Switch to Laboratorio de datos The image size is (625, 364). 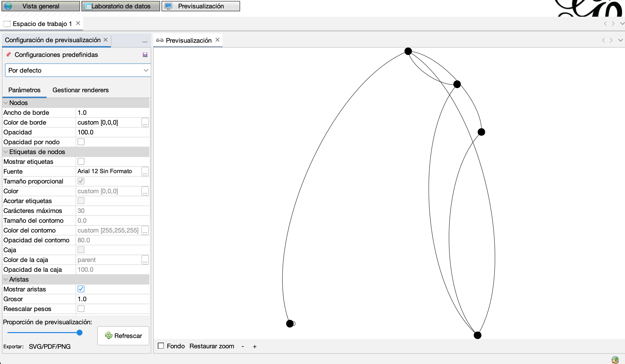tap(121, 6)
